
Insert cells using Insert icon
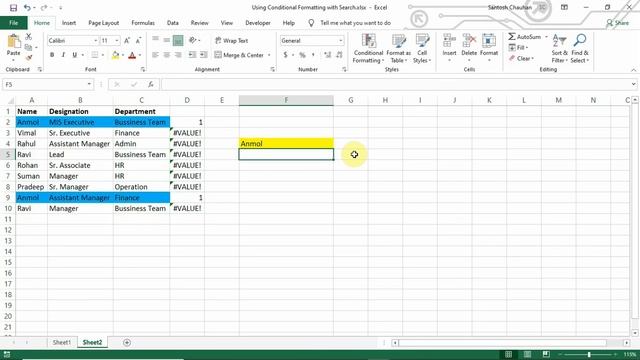coord(449,48)
